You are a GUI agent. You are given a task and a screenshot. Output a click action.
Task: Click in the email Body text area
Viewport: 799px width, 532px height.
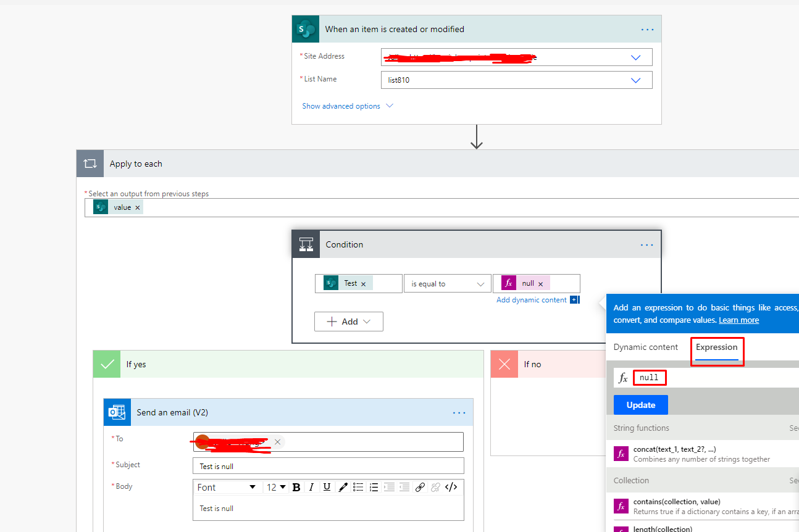[x=328, y=509]
